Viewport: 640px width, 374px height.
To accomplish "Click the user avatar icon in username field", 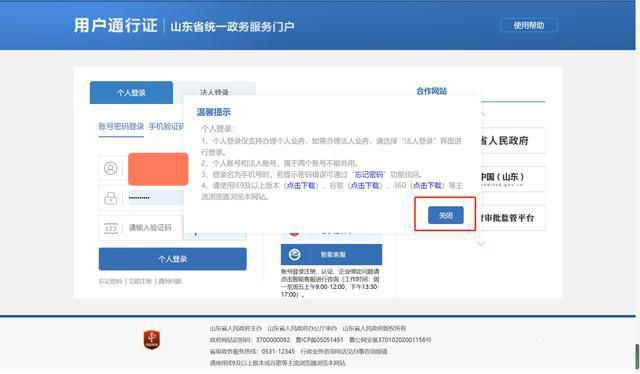I will [x=111, y=168].
